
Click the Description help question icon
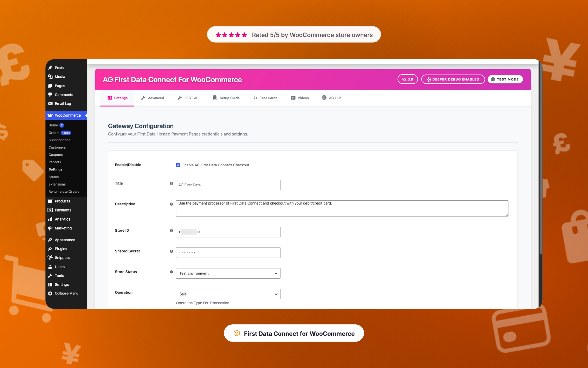pos(171,204)
